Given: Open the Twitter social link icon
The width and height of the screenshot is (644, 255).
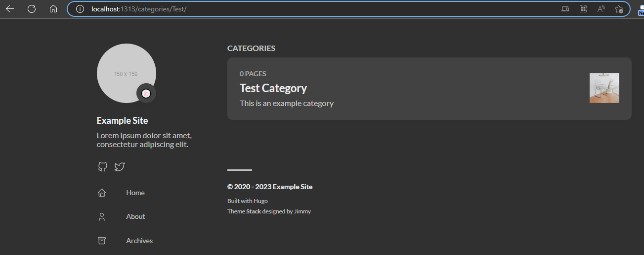Looking at the screenshot, I should click(x=120, y=167).
